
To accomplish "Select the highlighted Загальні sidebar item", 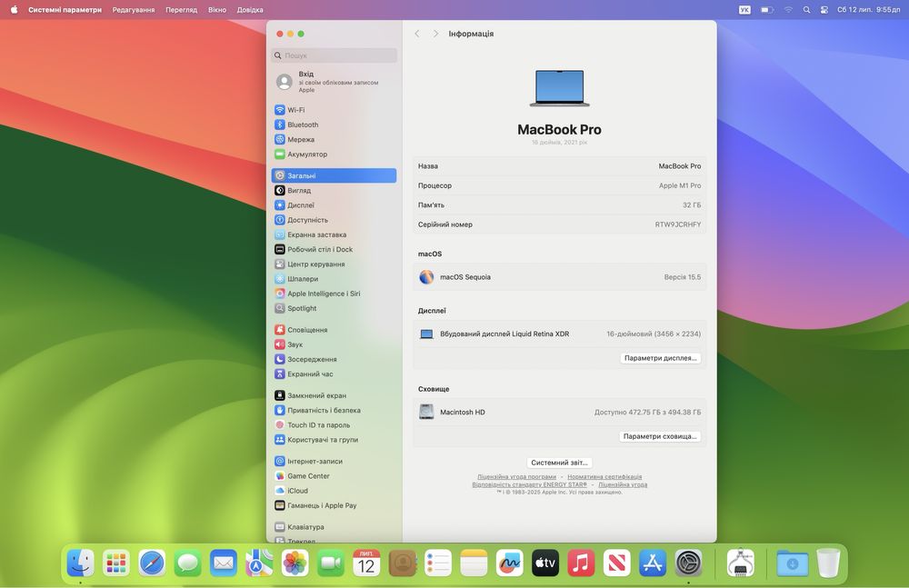I will (334, 175).
